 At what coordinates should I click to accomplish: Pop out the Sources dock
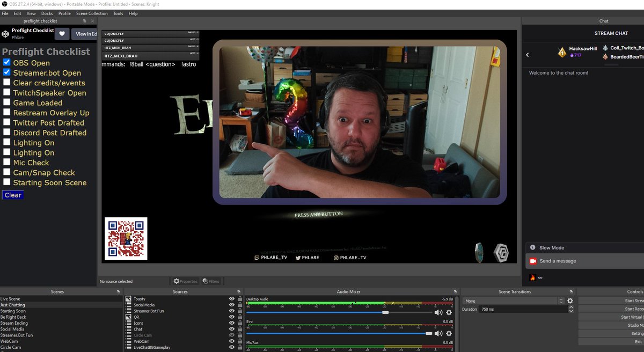click(x=239, y=292)
